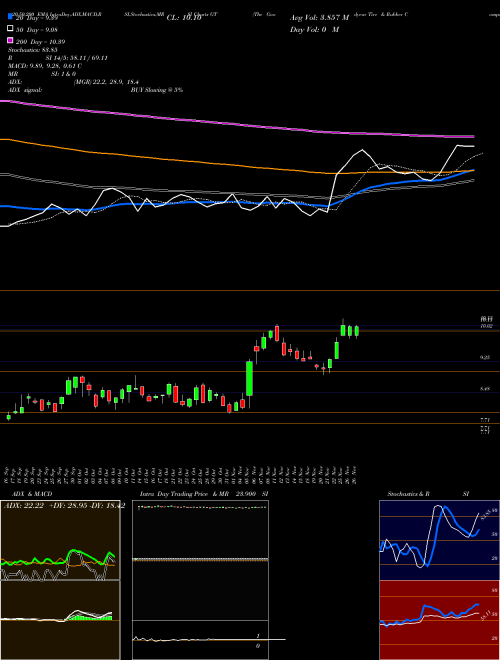
Task: Open the ADX indicator chart panel
Action: pos(60,540)
